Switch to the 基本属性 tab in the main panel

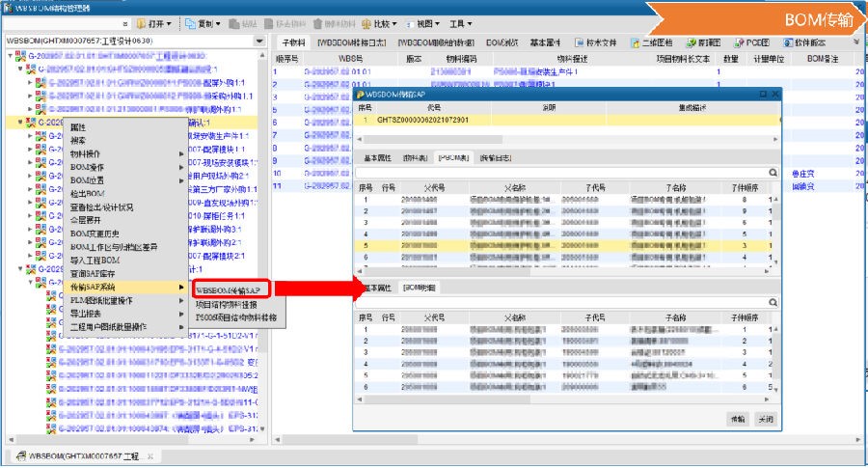547,42
